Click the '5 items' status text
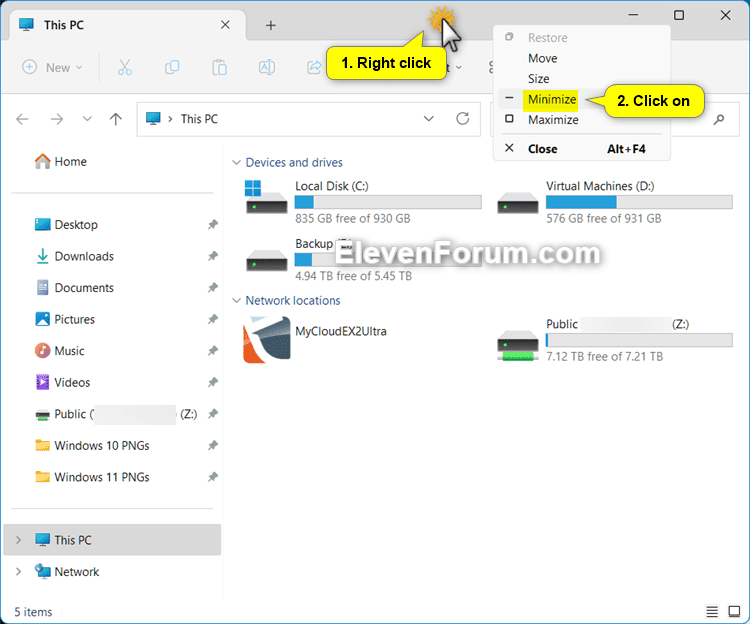 [x=33, y=612]
